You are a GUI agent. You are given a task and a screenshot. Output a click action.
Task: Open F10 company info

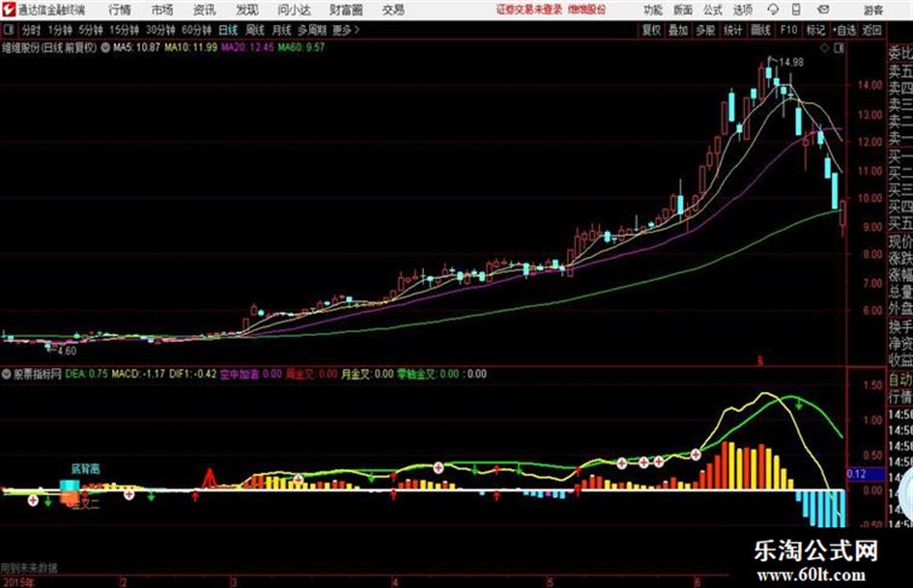(788, 30)
